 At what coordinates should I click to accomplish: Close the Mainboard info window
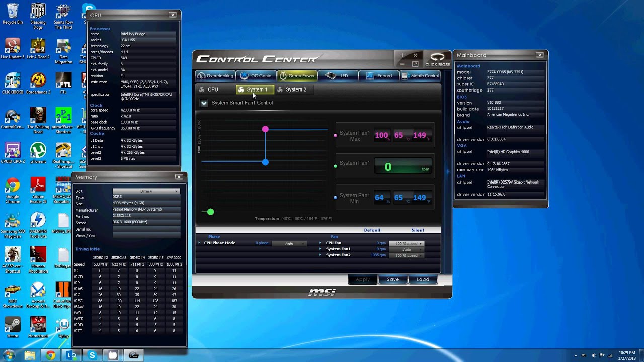click(x=540, y=55)
